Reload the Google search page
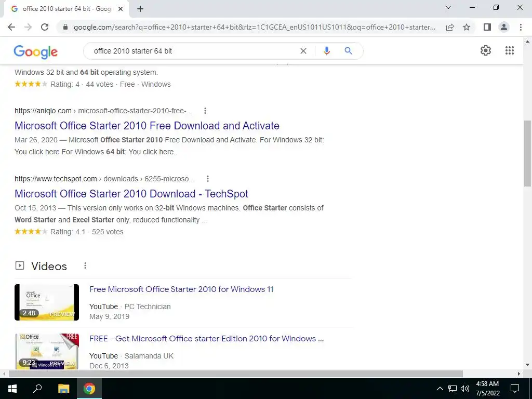Image resolution: width=532 pixels, height=399 pixels. (x=45, y=27)
